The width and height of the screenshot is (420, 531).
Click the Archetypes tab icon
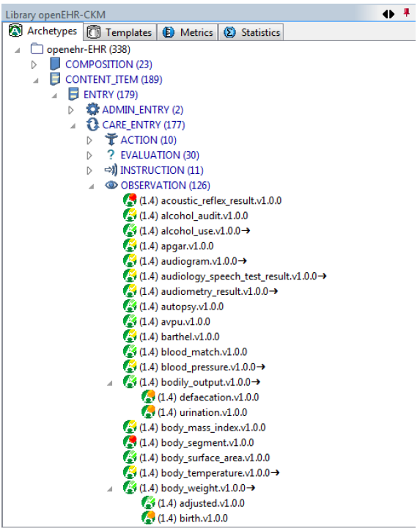[15, 31]
